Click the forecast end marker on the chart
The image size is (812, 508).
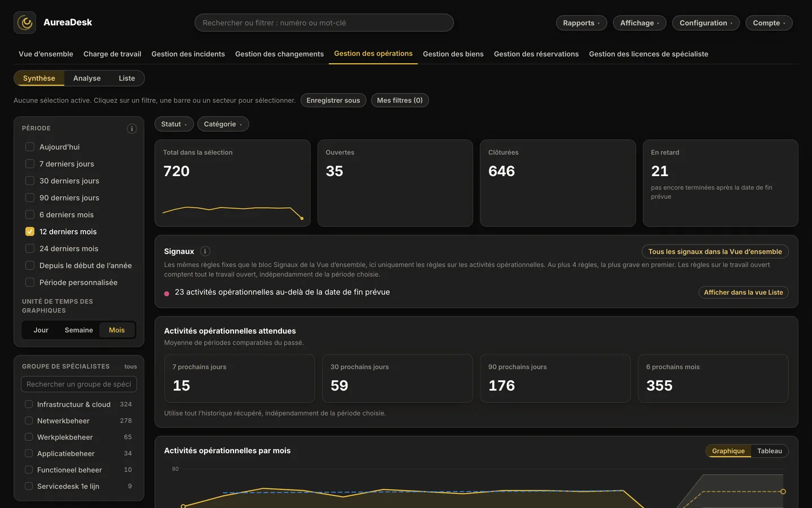point(783,492)
